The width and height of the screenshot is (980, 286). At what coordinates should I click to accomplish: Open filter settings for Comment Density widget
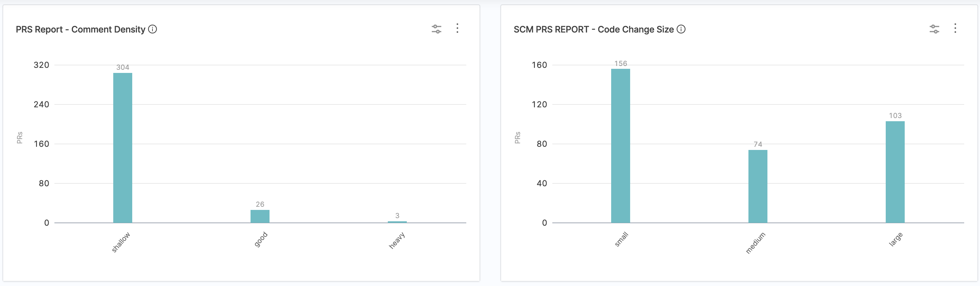coord(436,29)
